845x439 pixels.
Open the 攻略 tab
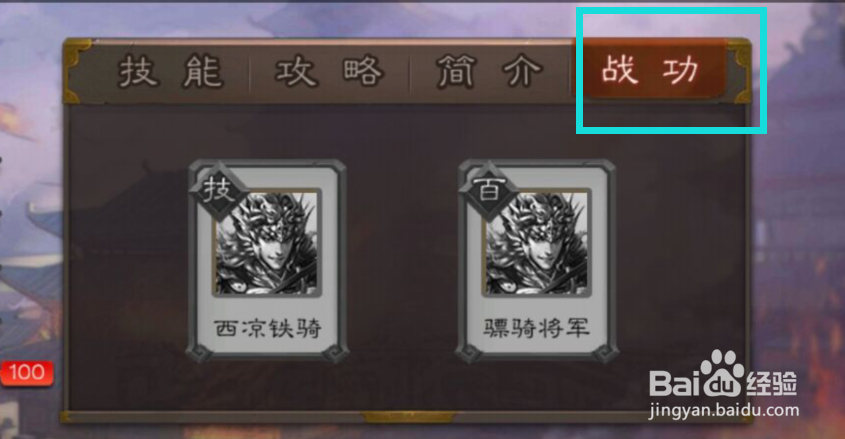(329, 72)
